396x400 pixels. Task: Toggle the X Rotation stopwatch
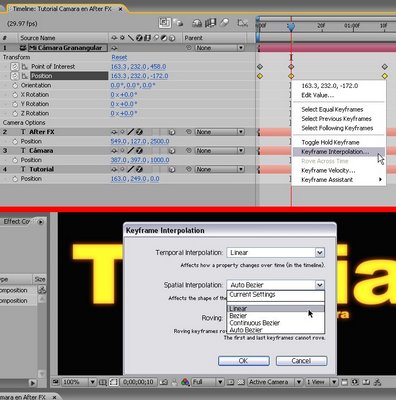click(x=15, y=95)
